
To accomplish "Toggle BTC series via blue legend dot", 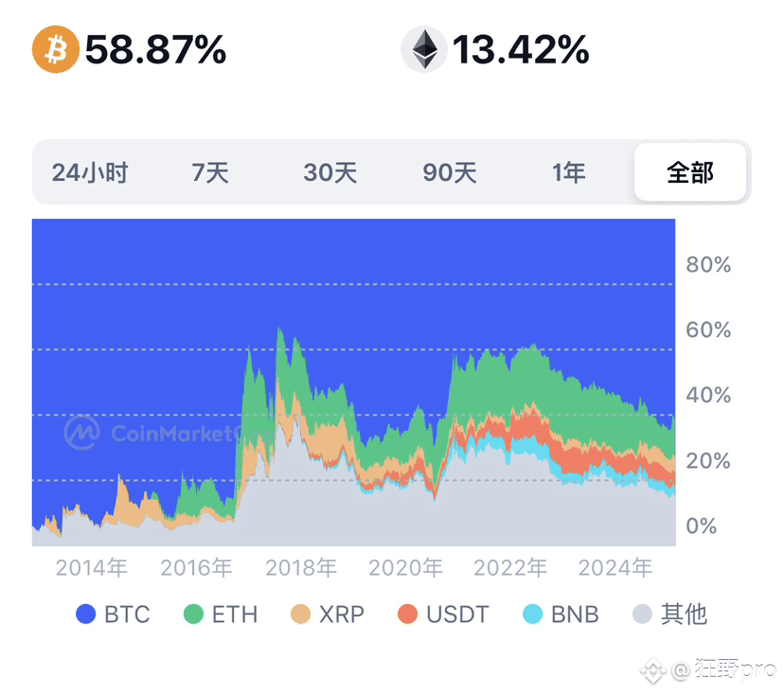I will coord(85,614).
